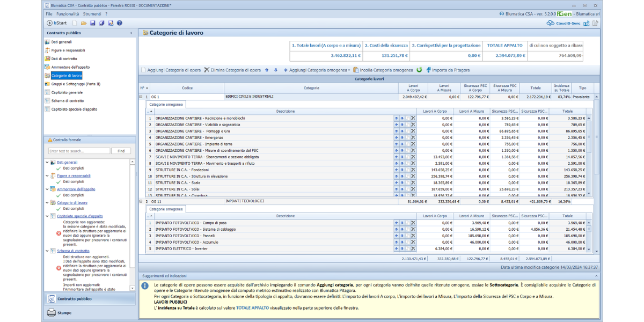644x322 pixels.
Task: Click the open folder toolbar icon
Action: coord(84,23)
